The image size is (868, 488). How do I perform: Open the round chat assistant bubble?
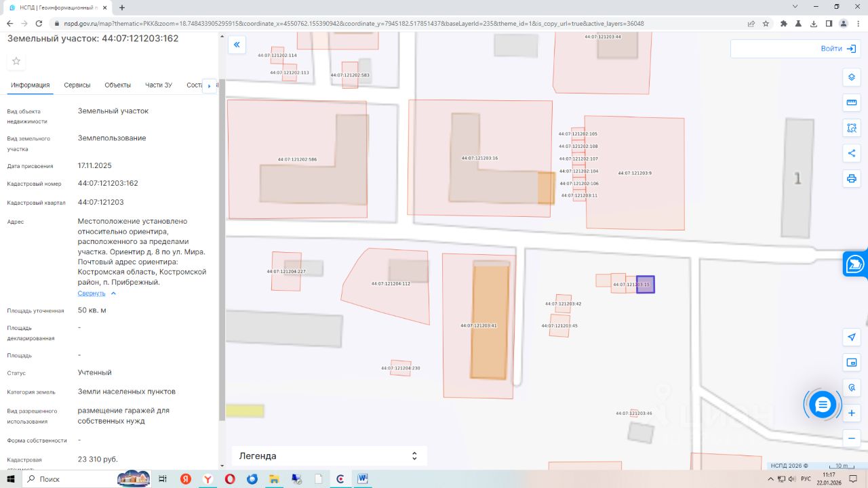(823, 405)
